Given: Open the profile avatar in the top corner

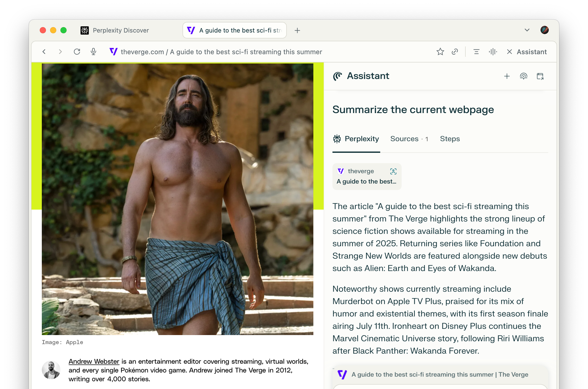Looking at the screenshot, I should 544,30.
